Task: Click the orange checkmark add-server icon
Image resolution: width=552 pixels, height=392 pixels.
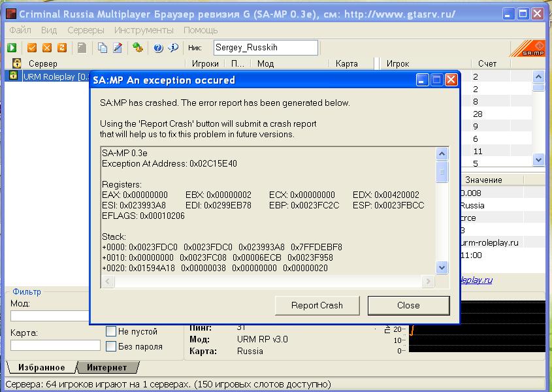Action: tap(32, 48)
